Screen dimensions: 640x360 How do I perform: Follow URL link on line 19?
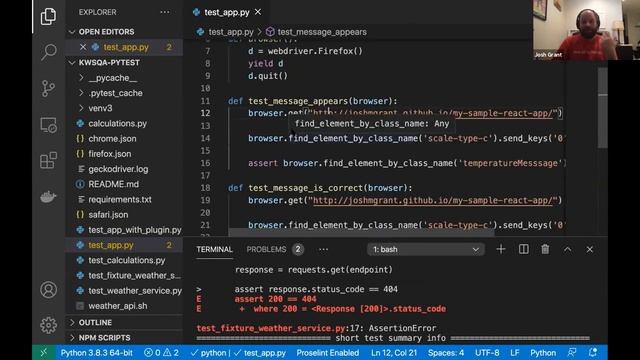433,200
